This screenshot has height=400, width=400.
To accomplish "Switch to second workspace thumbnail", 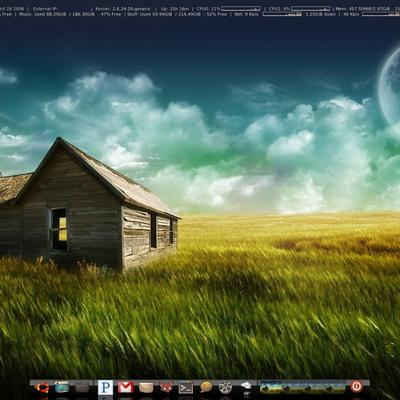I will pyautogui.click(x=292, y=387).
